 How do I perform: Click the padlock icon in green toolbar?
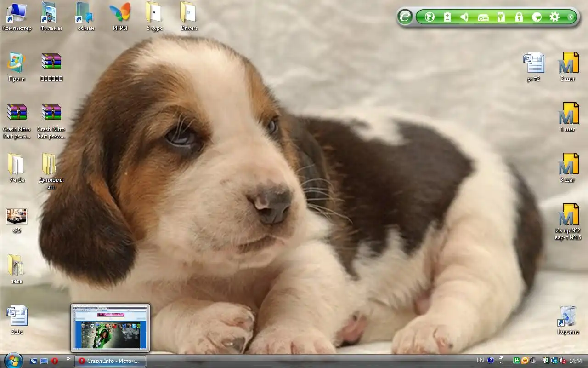519,17
